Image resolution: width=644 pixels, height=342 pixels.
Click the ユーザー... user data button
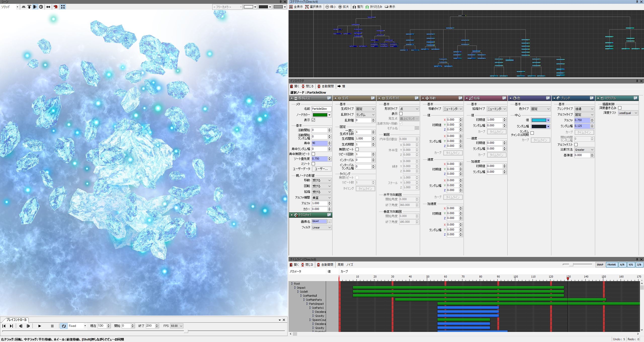tap(321, 169)
